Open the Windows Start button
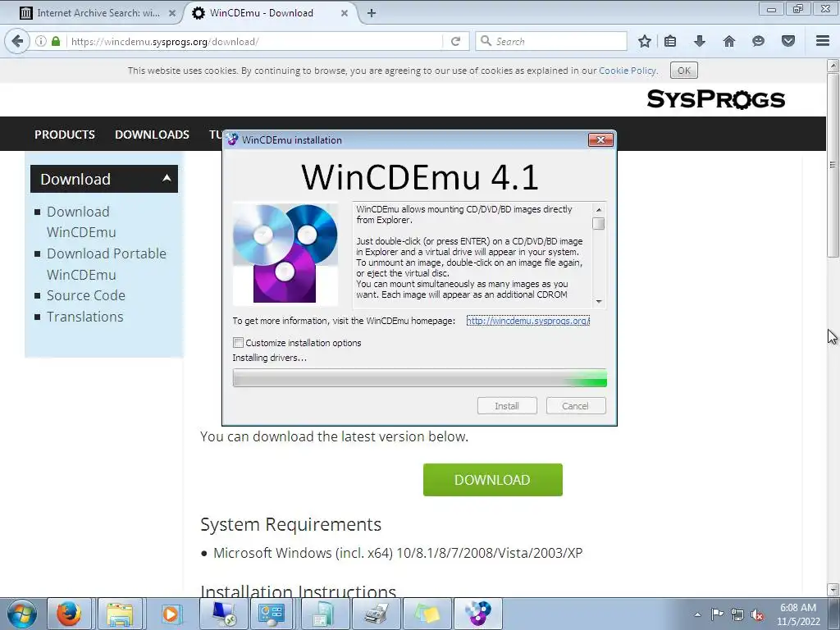Image resolution: width=840 pixels, height=630 pixels. 22,614
